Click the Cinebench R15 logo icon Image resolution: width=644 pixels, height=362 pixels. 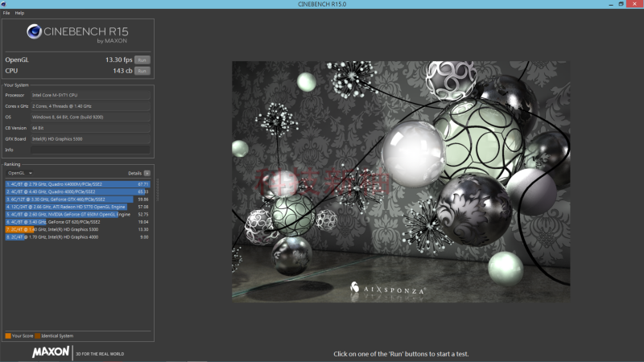(34, 31)
